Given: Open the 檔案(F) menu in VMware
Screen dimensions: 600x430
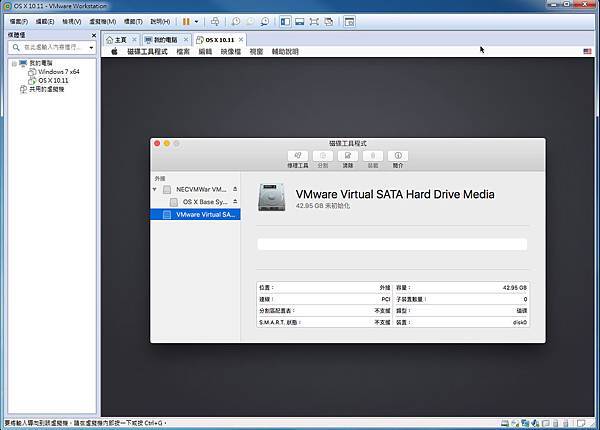Looking at the screenshot, I should pyautogui.click(x=19, y=22).
